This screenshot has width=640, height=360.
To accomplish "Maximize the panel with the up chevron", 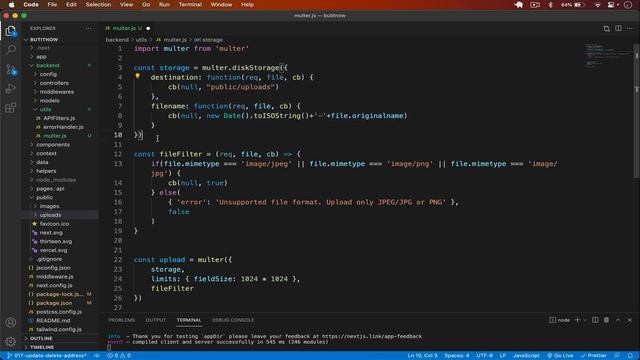I will pos(618,320).
